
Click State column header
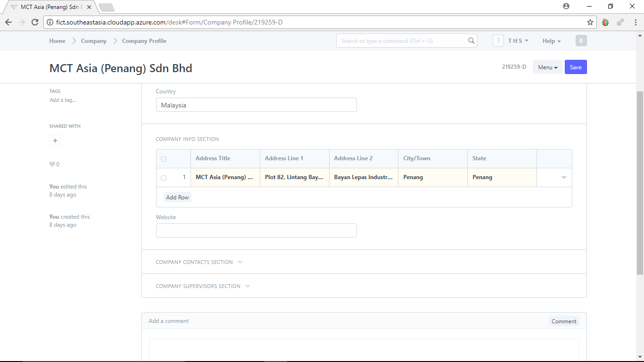pyautogui.click(x=502, y=159)
